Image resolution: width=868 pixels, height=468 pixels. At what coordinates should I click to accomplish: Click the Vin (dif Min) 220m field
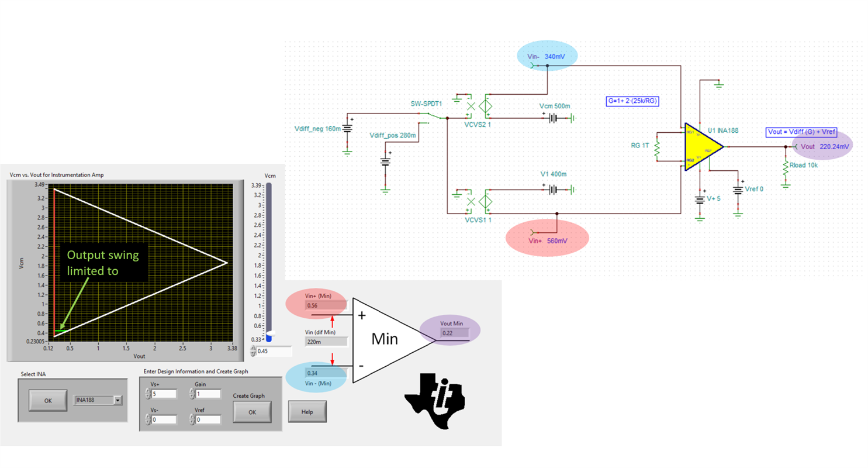coord(326,340)
